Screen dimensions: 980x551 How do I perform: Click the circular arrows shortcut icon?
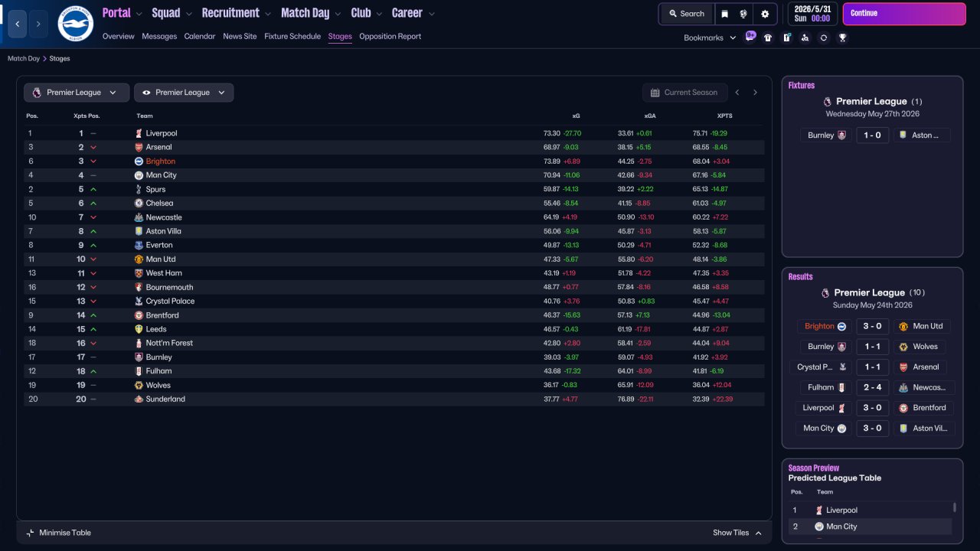[x=824, y=37]
